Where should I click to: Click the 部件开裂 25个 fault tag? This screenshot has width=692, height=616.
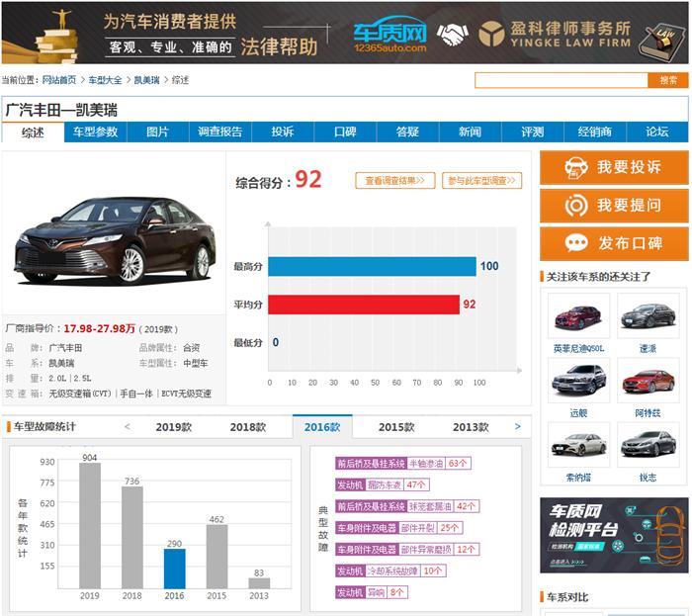coord(399,528)
